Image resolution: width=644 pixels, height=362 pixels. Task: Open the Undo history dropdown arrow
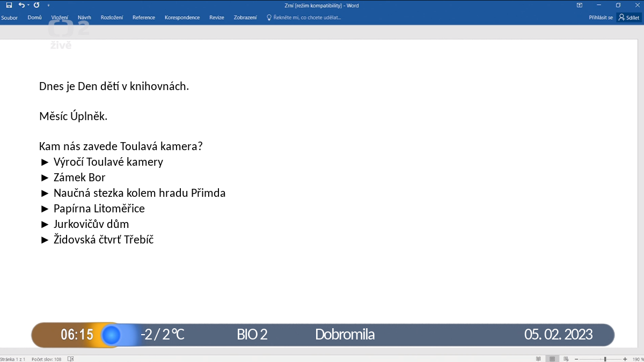coord(28,5)
